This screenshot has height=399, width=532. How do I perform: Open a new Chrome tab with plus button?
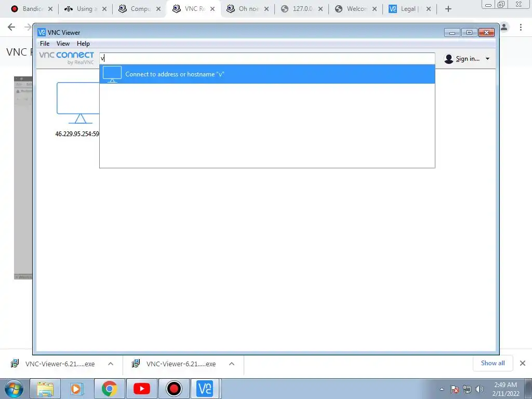pos(448,9)
